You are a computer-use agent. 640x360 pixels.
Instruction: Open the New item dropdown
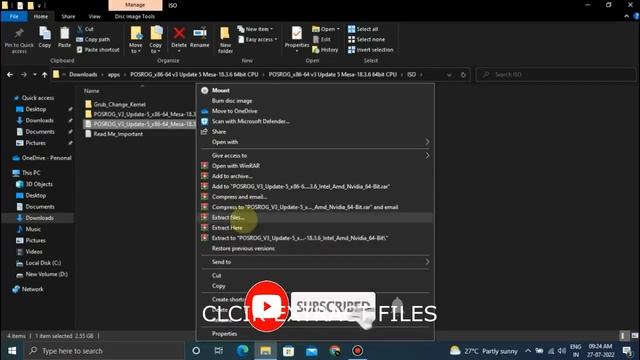point(255,29)
